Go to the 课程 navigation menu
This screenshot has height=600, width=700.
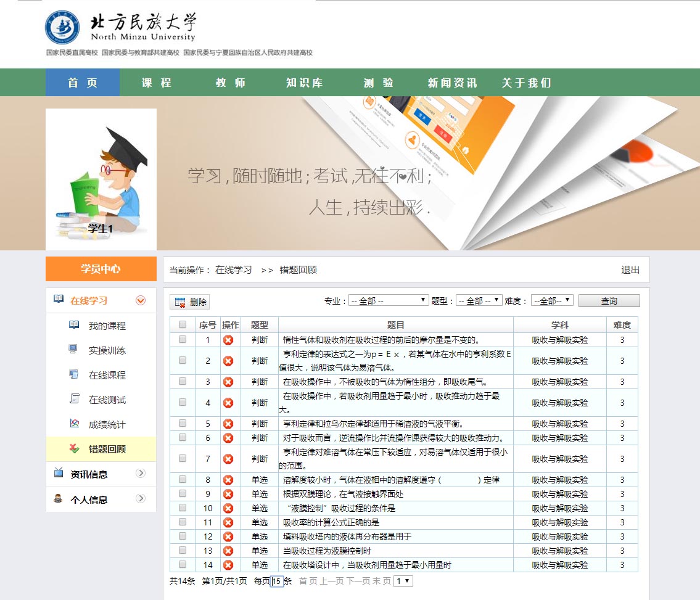[157, 83]
